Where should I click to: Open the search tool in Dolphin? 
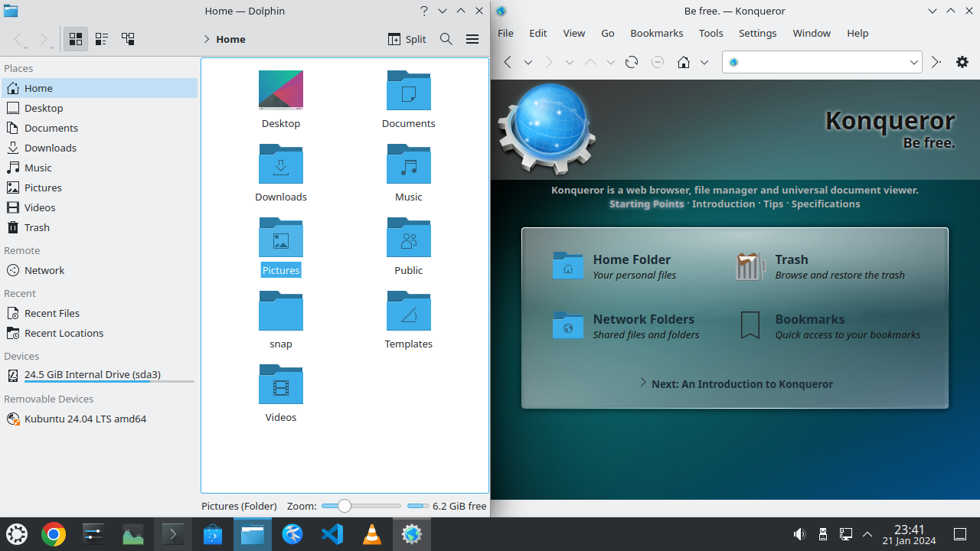(446, 39)
